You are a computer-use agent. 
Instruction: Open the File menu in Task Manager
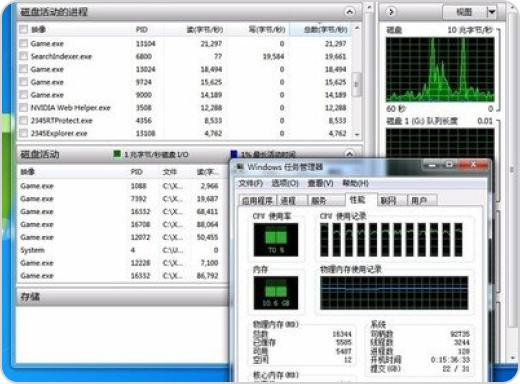pos(251,183)
